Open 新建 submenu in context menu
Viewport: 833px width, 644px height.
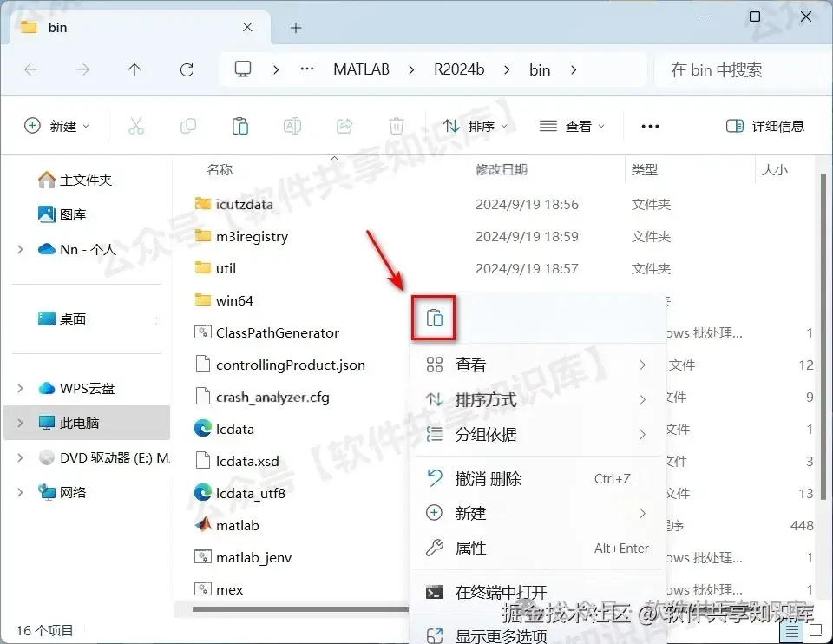[537, 513]
